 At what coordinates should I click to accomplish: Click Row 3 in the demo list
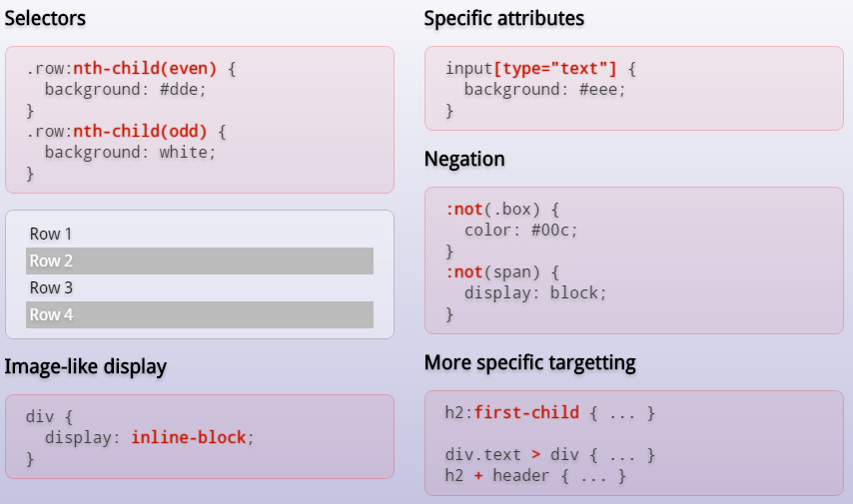(x=51, y=288)
